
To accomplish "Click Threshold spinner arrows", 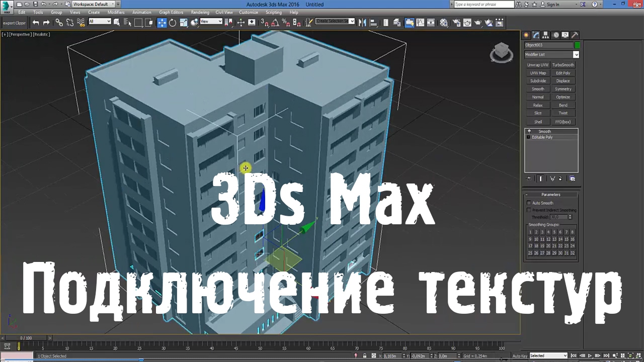I will point(570,217).
